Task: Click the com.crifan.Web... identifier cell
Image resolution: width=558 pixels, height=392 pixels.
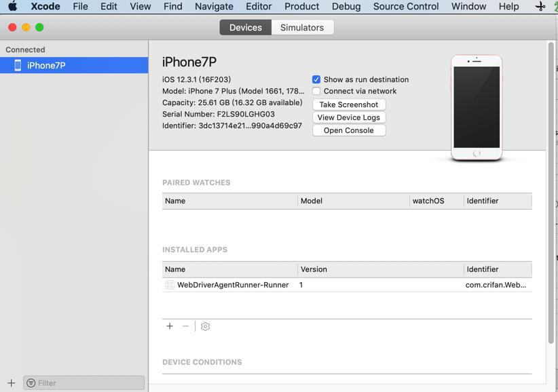Action: (496, 285)
